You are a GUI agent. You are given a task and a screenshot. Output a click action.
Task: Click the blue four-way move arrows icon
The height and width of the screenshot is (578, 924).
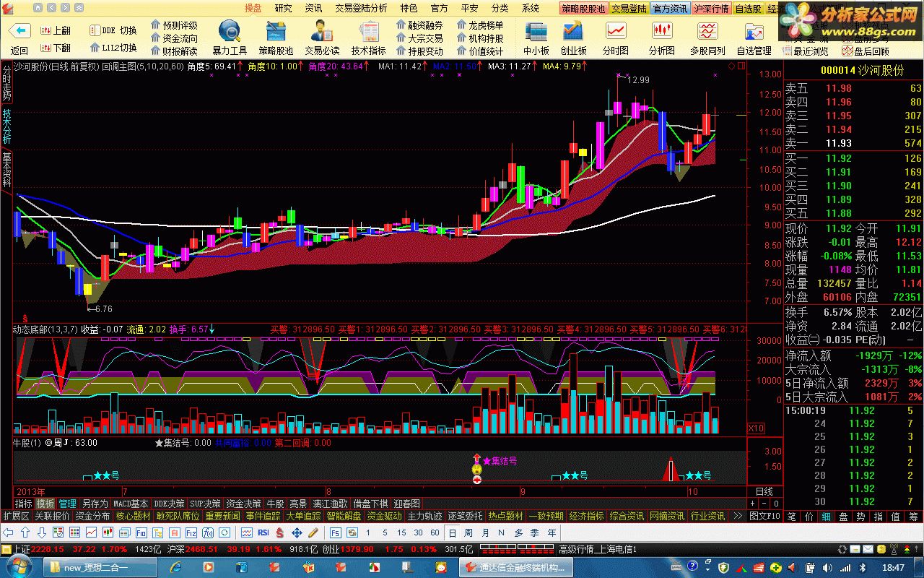tap(296, 532)
